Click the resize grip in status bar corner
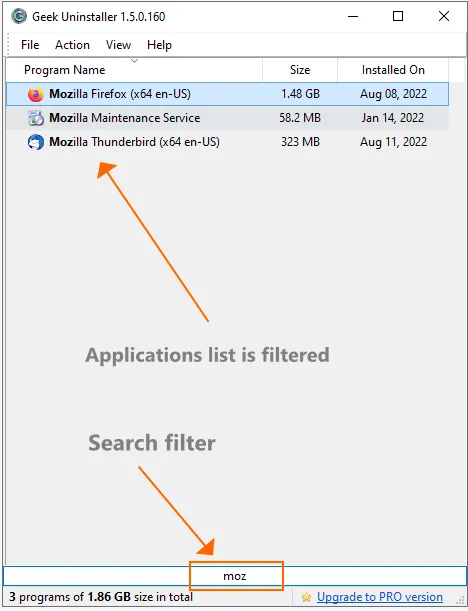The image size is (468, 611). [461, 599]
